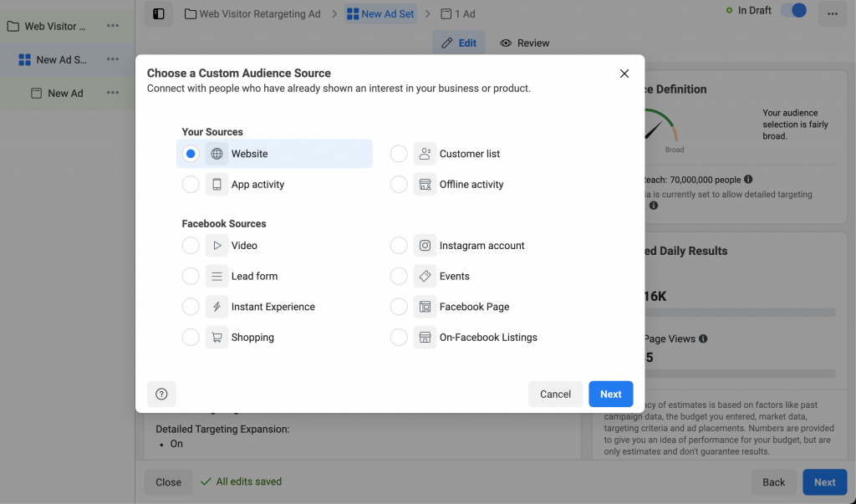Click the Video play icon
856x504 pixels.
click(x=217, y=246)
